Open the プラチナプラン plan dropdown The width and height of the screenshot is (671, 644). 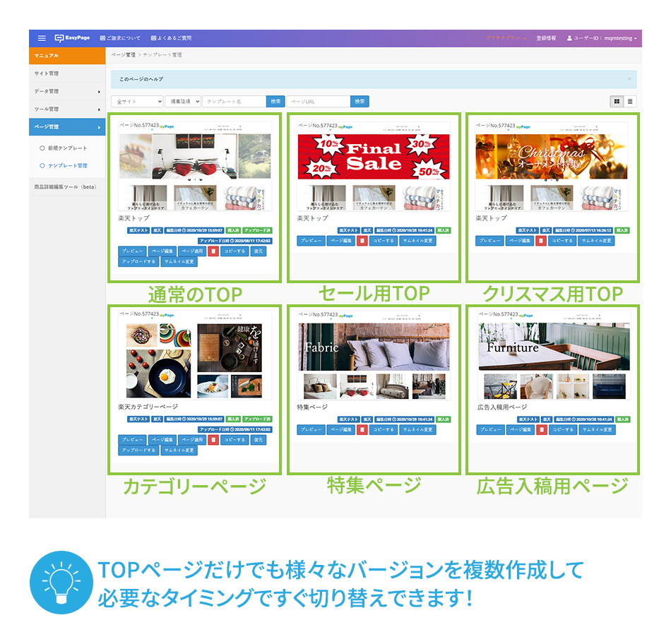pyautogui.click(x=506, y=38)
